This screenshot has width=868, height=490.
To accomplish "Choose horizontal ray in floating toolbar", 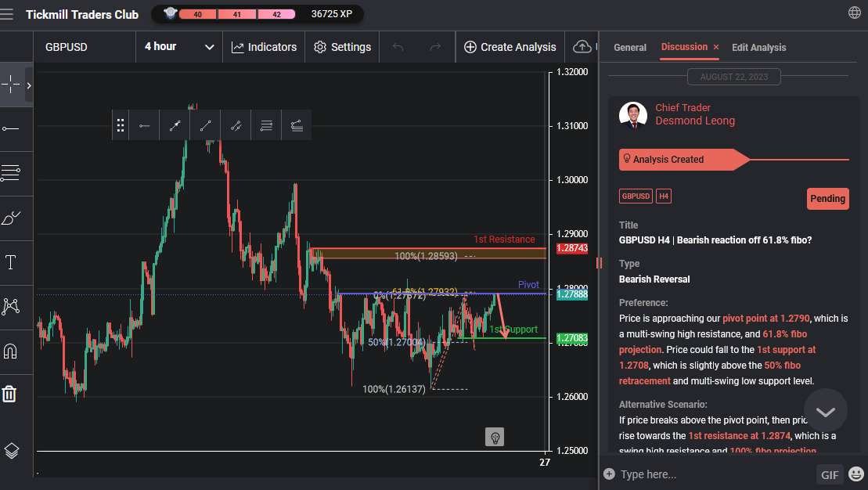I will [144, 126].
